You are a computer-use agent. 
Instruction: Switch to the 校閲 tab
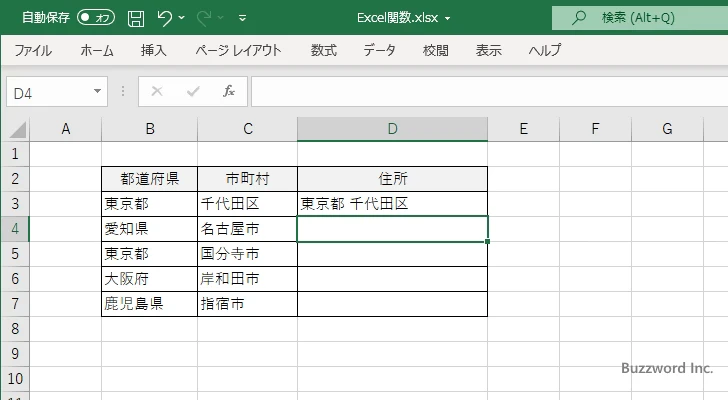tap(436, 50)
